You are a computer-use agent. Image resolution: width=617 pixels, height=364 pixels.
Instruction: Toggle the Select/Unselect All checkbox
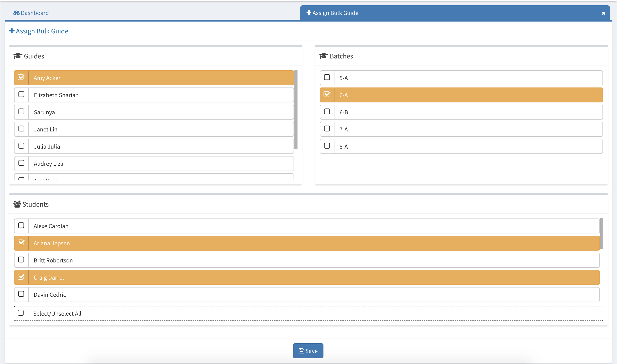[x=21, y=313]
